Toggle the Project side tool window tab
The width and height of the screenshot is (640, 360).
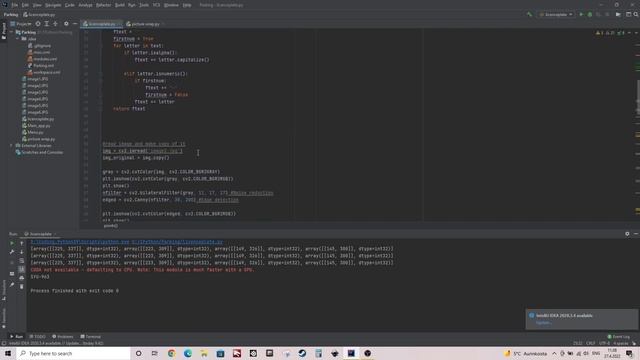click(4, 31)
